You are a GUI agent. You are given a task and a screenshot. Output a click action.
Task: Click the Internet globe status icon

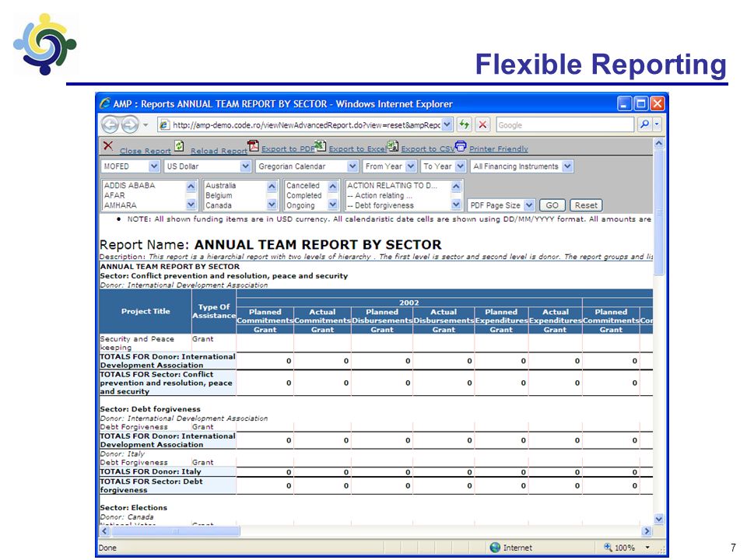[495, 547]
